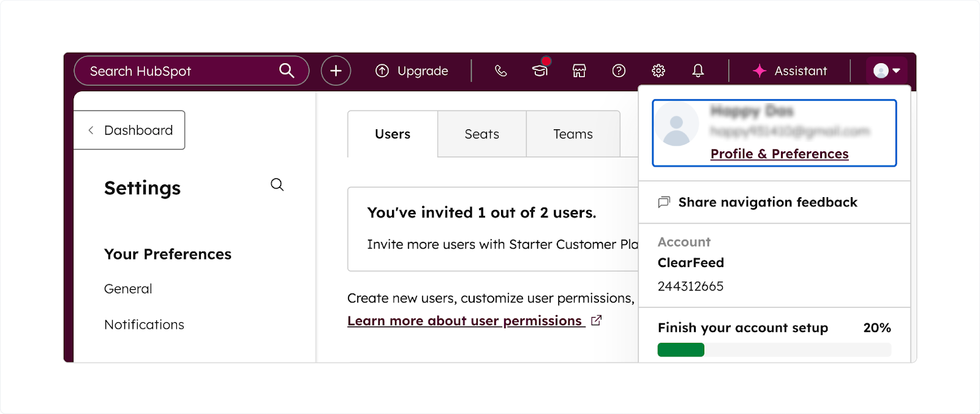Go back to Dashboard
The image size is (980, 414).
pos(129,130)
